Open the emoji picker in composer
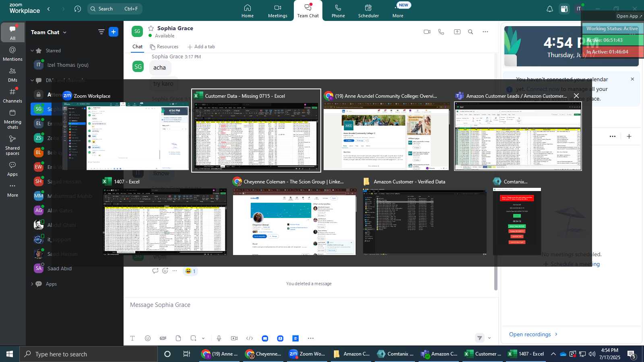This screenshot has width=644, height=362. click(148, 338)
